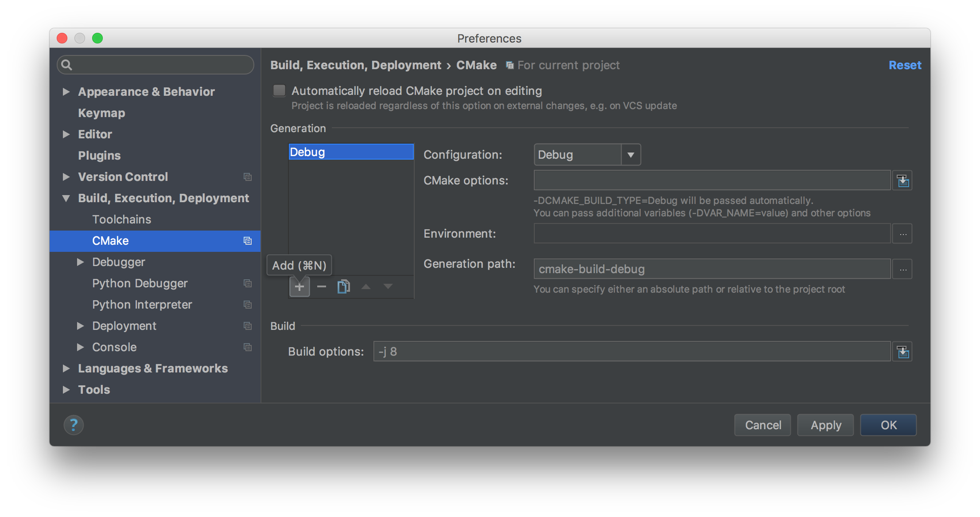Open Toolchains settings page
Viewport: 980px width, 517px height.
pyautogui.click(x=122, y=219)
